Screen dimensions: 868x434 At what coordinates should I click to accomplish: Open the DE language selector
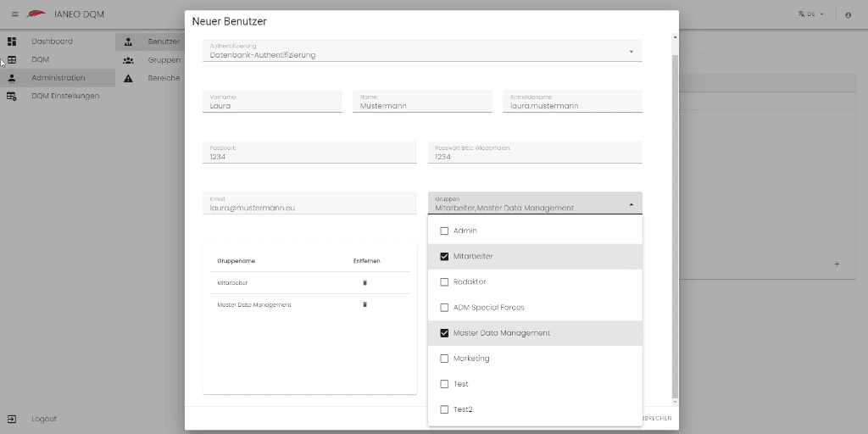click(811, 14)
